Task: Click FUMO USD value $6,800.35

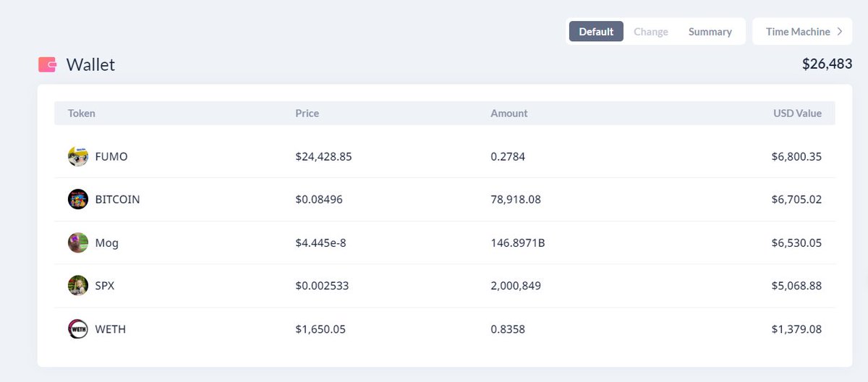Action: click(x=796, y=156)
